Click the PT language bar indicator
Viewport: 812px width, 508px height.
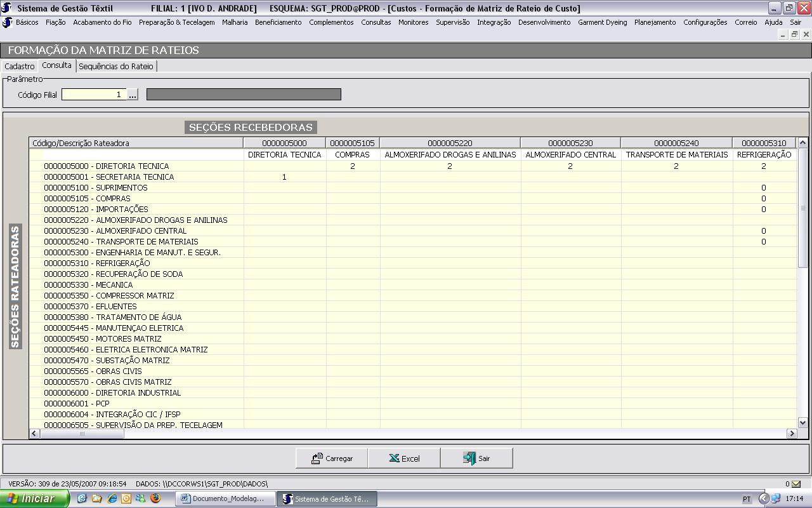[x=747, y=499]
